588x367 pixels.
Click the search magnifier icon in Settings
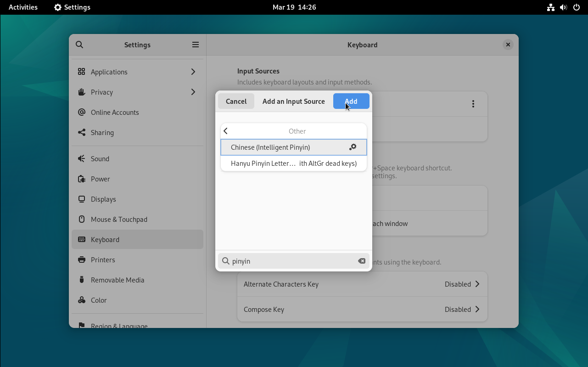79,45
